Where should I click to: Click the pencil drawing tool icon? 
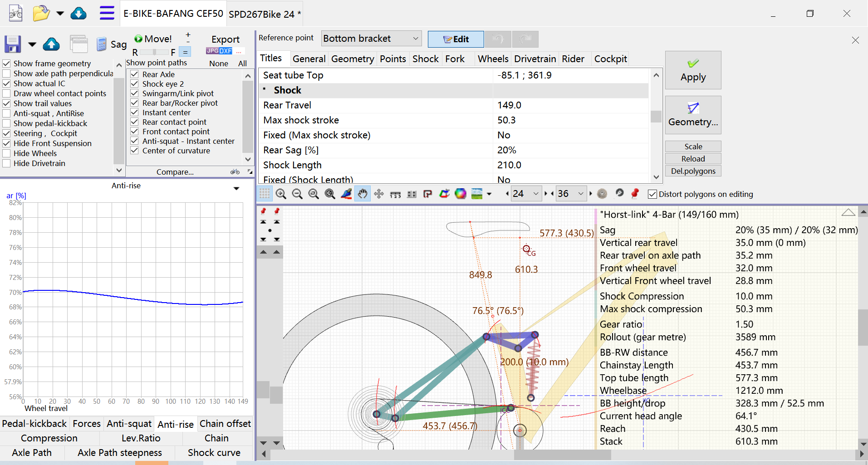[346, 194]
